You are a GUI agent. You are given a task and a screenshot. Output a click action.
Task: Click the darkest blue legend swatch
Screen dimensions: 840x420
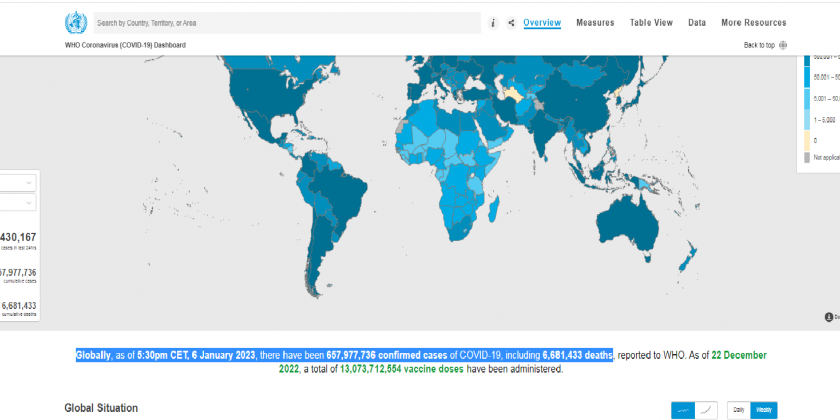coord(807,62)
